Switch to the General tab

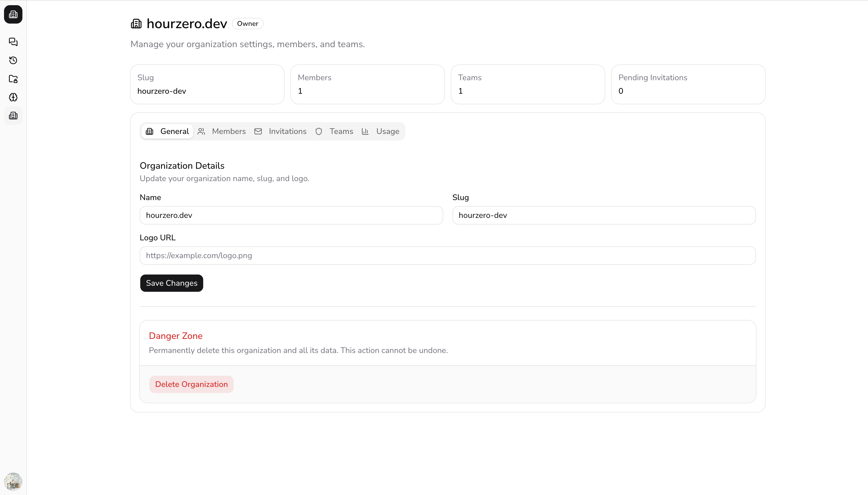tap(167, 131)
